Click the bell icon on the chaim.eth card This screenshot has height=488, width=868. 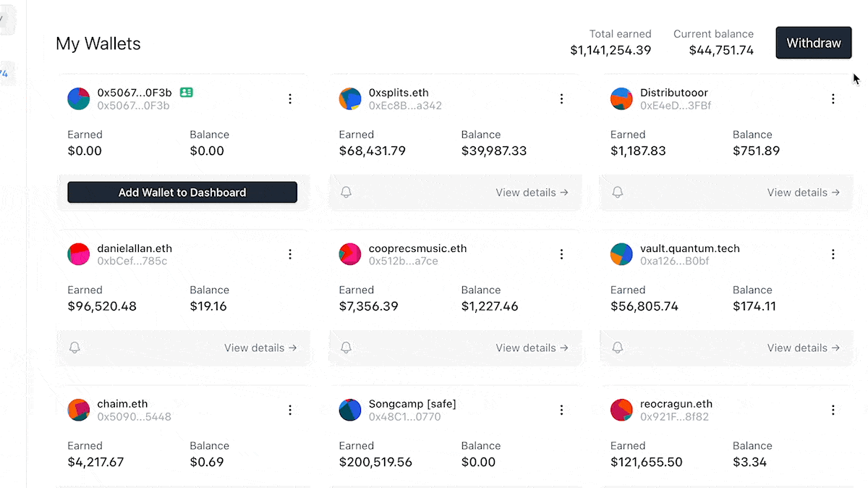click(x=75, y=486)
